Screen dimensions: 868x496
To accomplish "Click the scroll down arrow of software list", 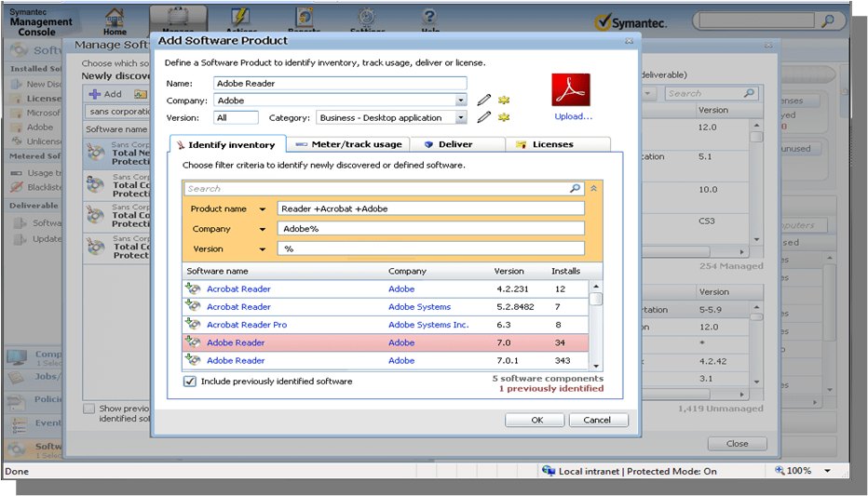I will 596,366.
